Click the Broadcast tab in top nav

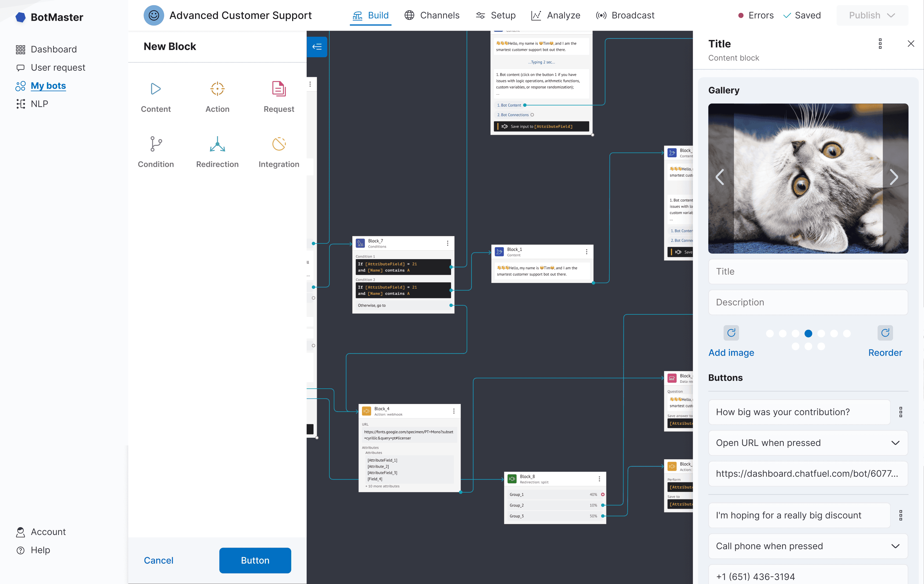[625, 15]
